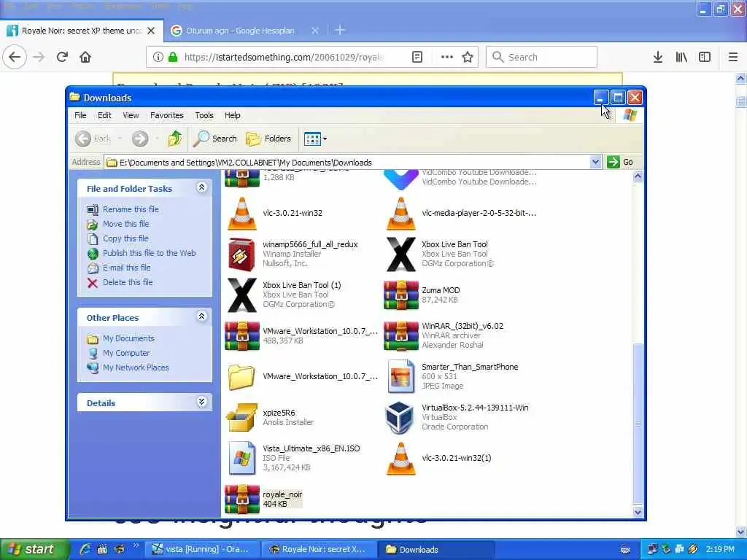This screenshot has width=747, height=560.
Task: Click the file list scroll up arrow
Action: point(638,176)
